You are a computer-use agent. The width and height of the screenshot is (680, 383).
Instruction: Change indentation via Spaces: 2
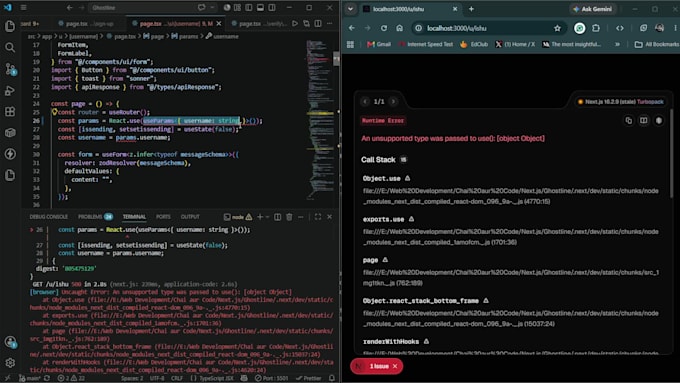[x=132, y=378]
